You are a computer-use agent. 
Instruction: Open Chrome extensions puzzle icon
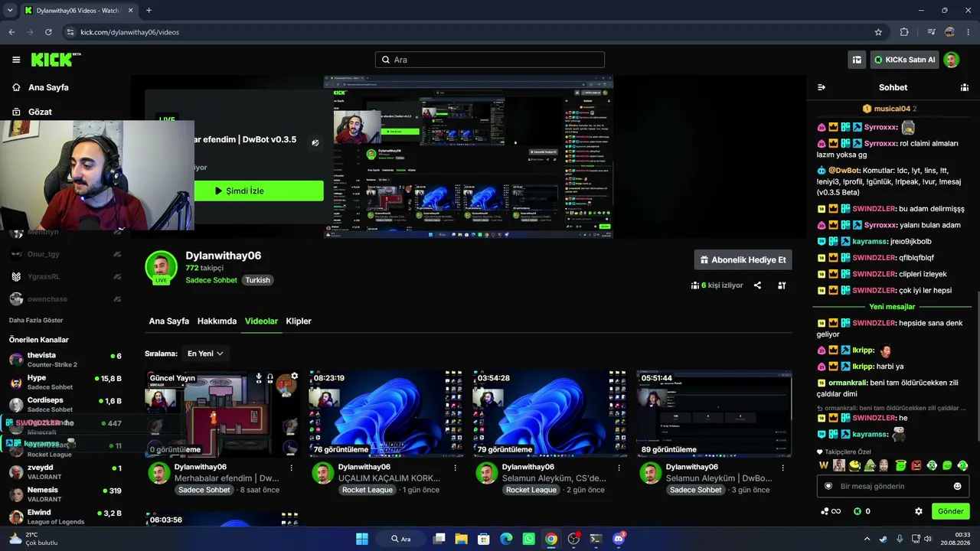[904, 32]
